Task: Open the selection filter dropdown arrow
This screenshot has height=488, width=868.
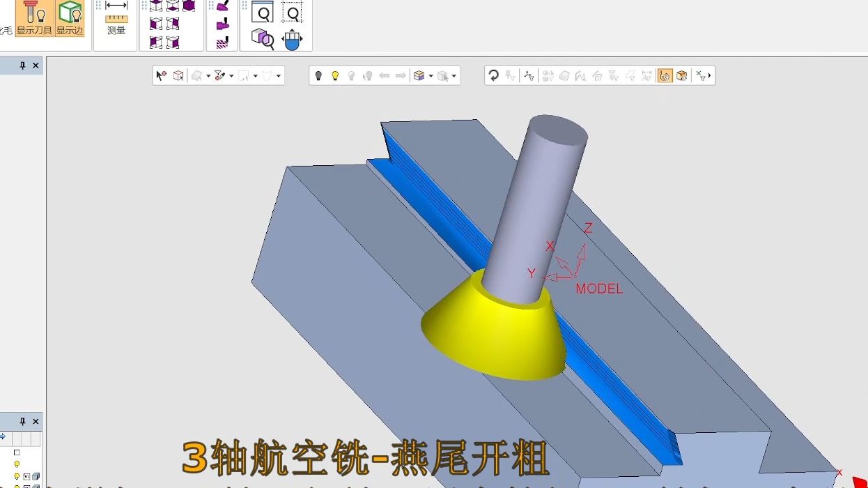Action: click(230, 74)
